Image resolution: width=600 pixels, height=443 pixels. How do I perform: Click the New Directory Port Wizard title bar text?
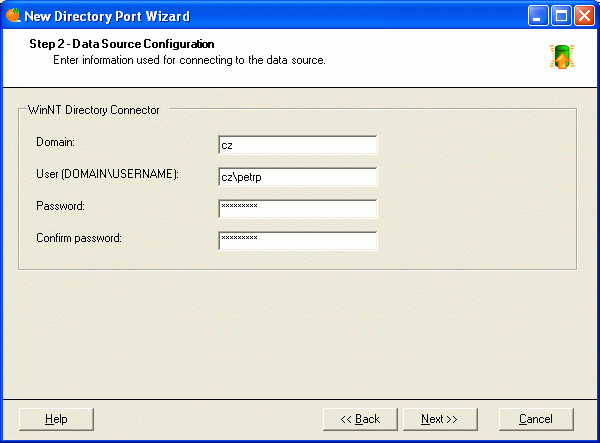tap(107, 16)
